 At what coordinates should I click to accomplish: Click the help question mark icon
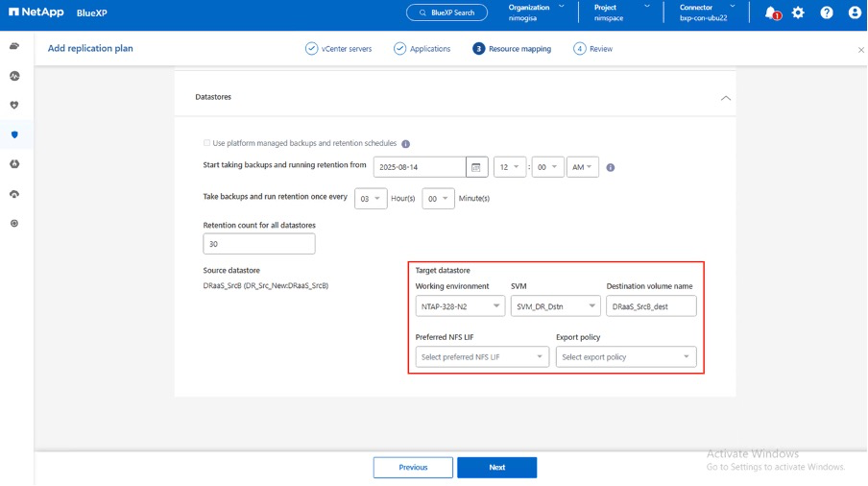[x=827, y=12]
